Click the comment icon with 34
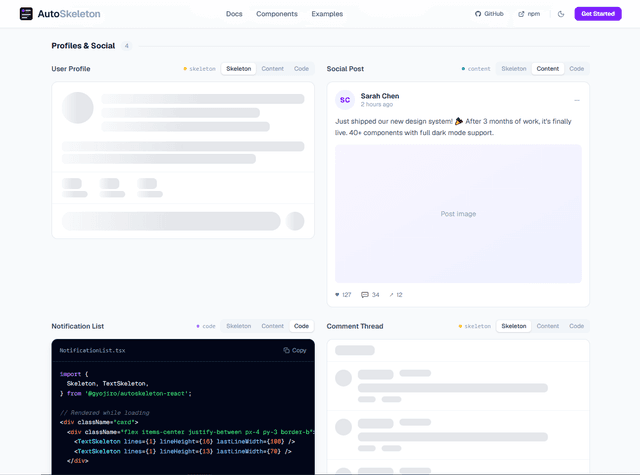 tap(364, 295)
